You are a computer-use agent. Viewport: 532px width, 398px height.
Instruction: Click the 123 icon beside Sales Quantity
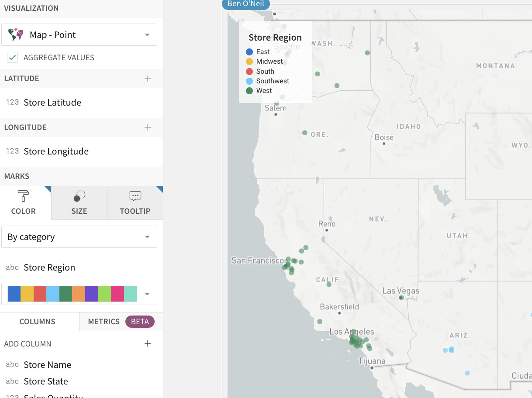pos(12,395)
